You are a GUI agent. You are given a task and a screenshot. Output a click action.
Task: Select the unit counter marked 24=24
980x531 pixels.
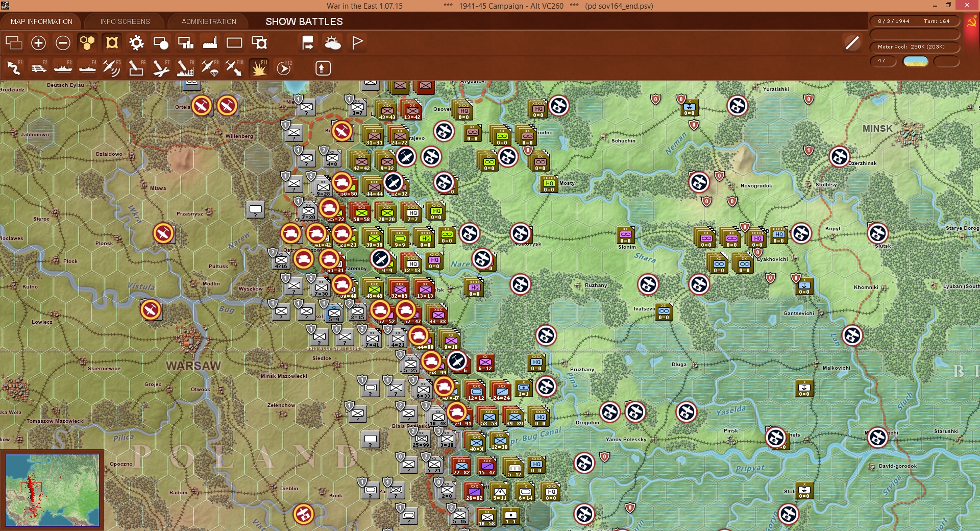(x=501, y=391)
